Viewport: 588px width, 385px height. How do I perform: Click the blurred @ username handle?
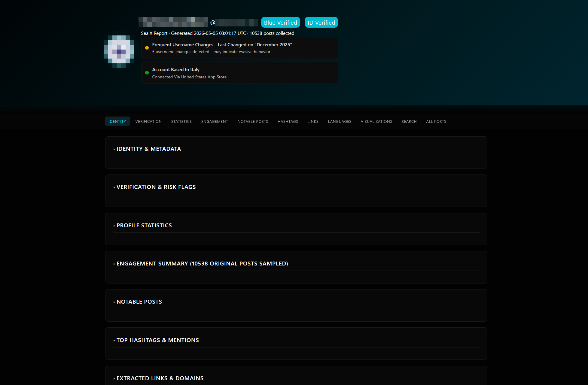(x=234, y=23)
